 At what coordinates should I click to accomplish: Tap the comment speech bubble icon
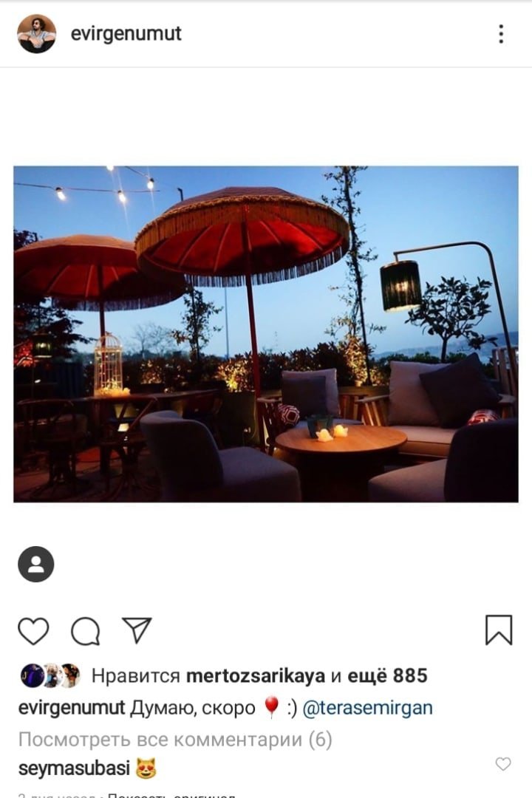pyautogui.click(x=86, y=631)
